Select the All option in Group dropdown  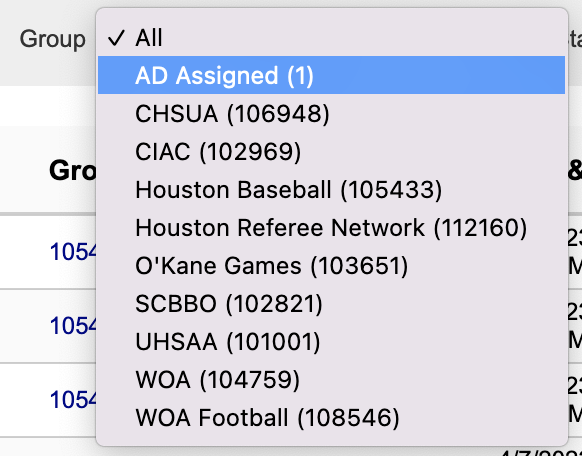tap(331, 37)
